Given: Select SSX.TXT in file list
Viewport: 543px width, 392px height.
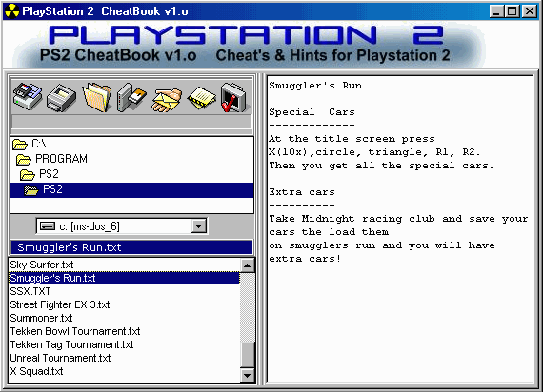Looking at the screenshot, I should coord(124,291).
